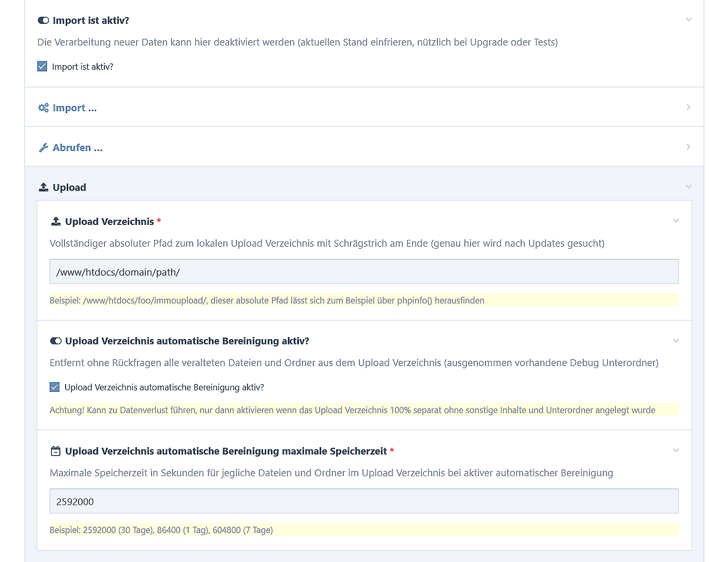Click the upload icon beside Upload Verzeichnis heading
Screen dimensions: 728x562
coord(56,222)
